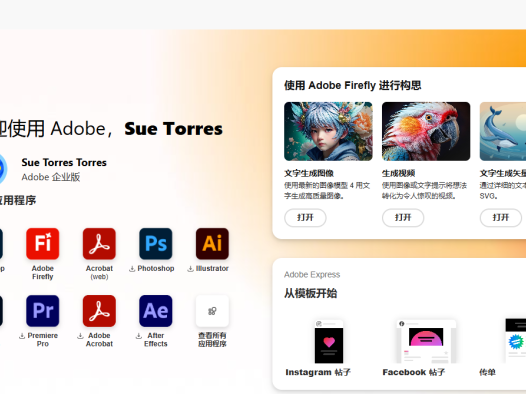Choose the 传单 flyer template thumbnail
526x394 pixels.
tap(516, 341)
